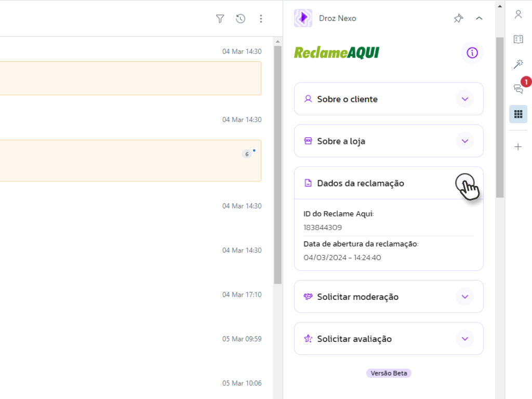This screenshot has height=399, width=532.
Task: Expand the Sobre a loja section
Action: coord(465,141)
